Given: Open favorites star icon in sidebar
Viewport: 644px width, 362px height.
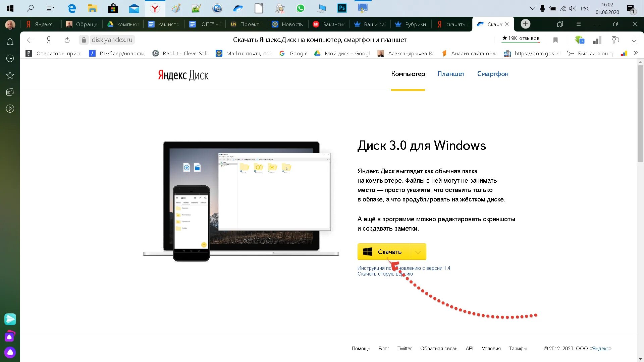Looking at the screenshot, I should [x=10, y=75].
